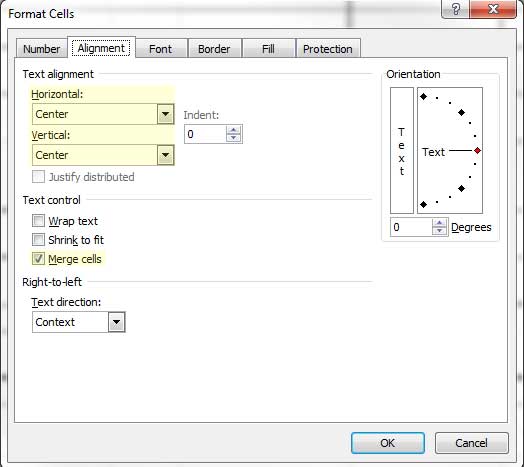The width and height of the screenshot is (524, 467).
Task: Open the Vertical alignment dropdown arrow
Action: (x=165, y=155)
